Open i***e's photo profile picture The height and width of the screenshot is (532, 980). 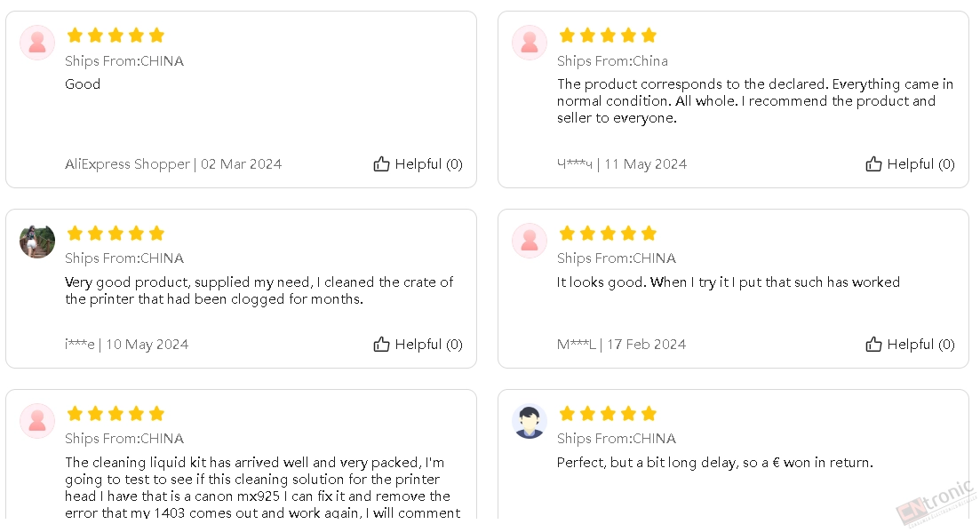[37, 241]
